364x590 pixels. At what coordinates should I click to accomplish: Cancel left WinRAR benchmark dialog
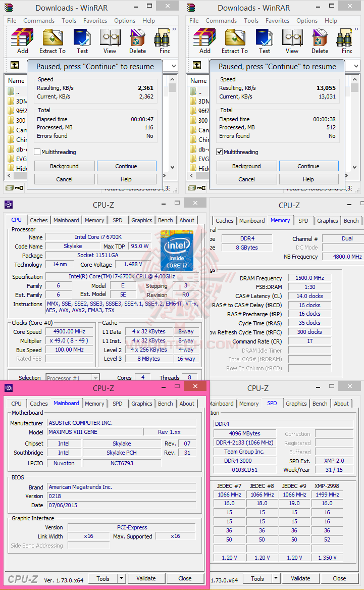pos(64,179)
